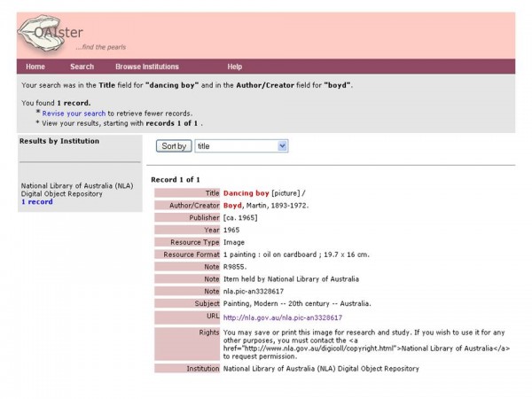The image size is (532, 399).
Task: Open the Home menu item
Action: (x=35, y=66)
